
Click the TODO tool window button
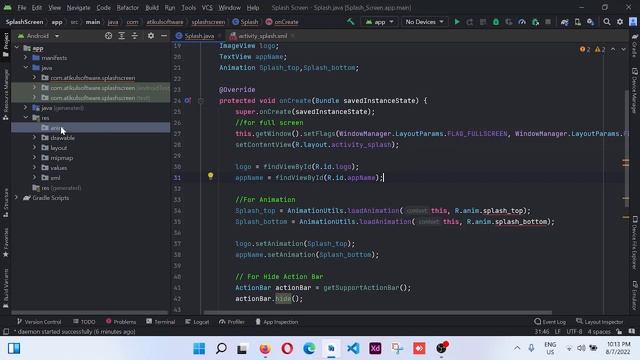pyautogui.click(x=84, y=322)
